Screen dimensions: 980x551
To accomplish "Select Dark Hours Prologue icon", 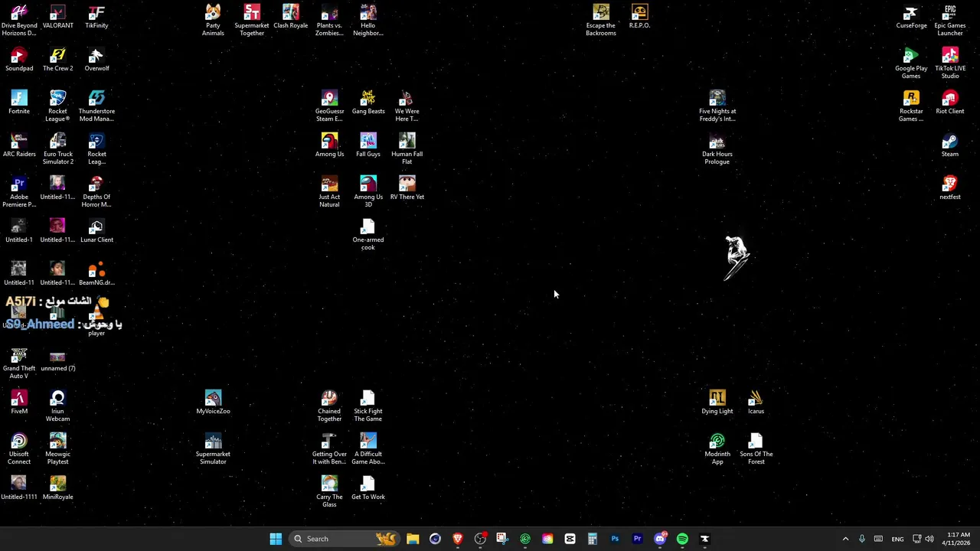I will (717, 149).
